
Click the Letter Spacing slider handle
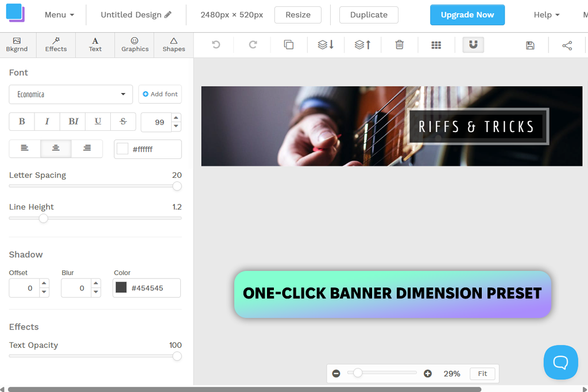[177, 186]
